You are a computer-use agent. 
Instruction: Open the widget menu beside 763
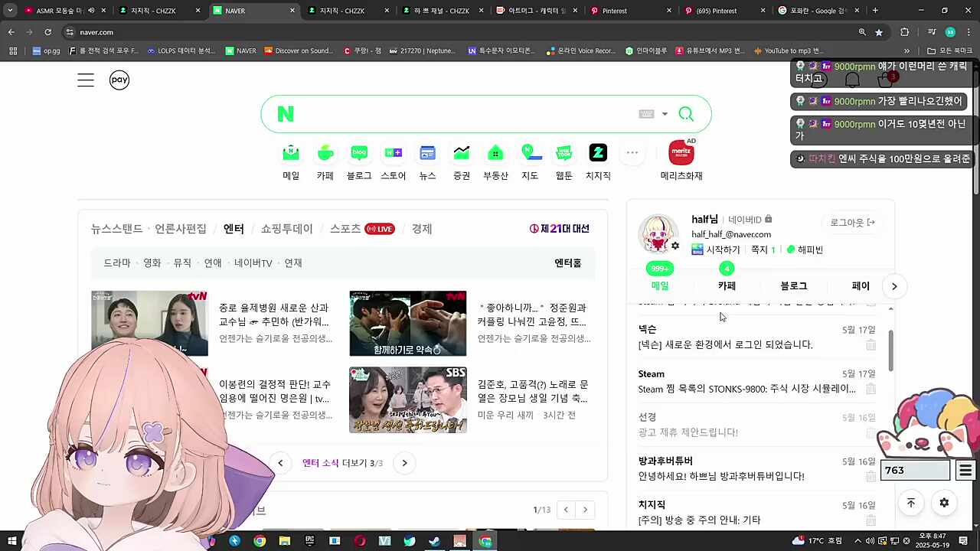tap(965, 470)
